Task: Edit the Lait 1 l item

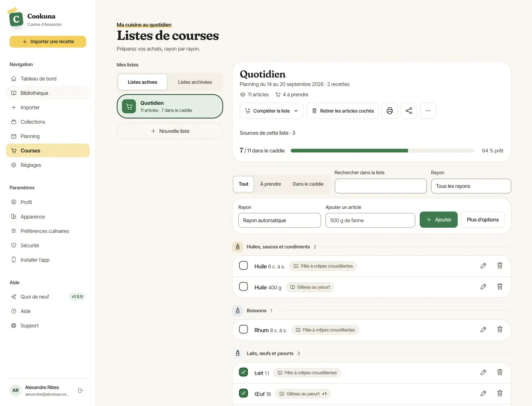Action: pos(483,372)
